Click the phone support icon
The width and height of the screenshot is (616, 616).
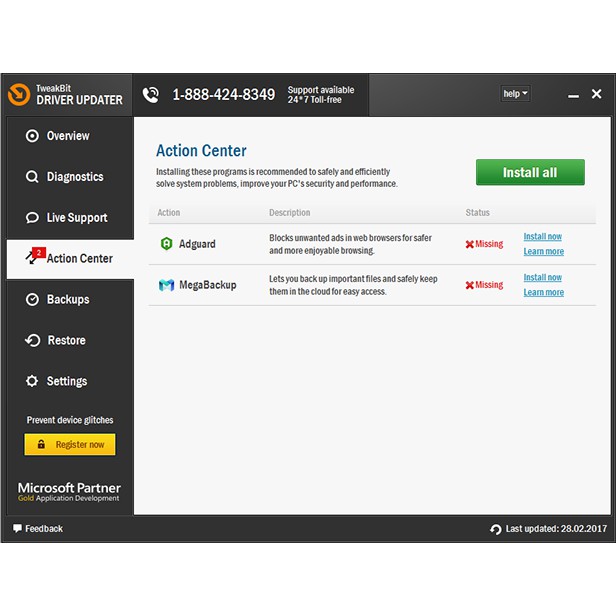click(151, 94)
